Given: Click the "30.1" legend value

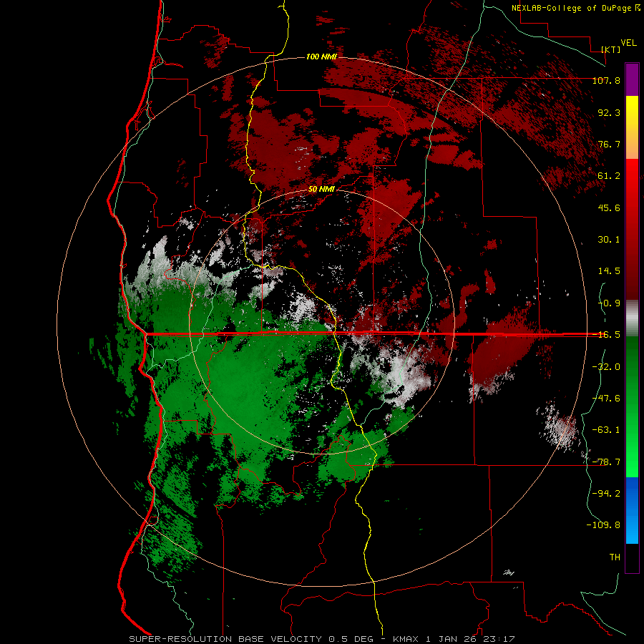Looking at the screenshot, I should (x=609, y=240).
